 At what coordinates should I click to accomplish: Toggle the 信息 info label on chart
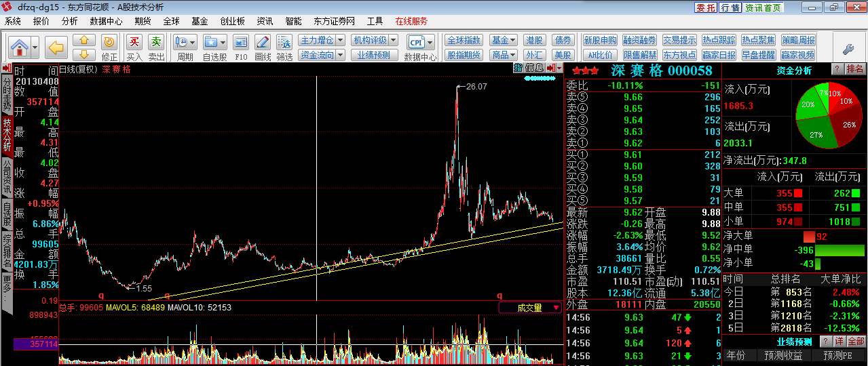click(x=534, y=68)
